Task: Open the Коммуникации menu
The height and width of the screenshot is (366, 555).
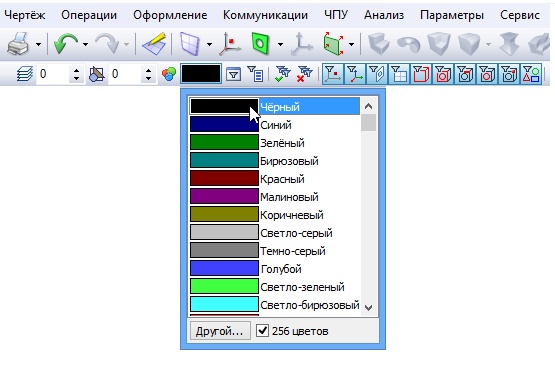Action: 265,15
